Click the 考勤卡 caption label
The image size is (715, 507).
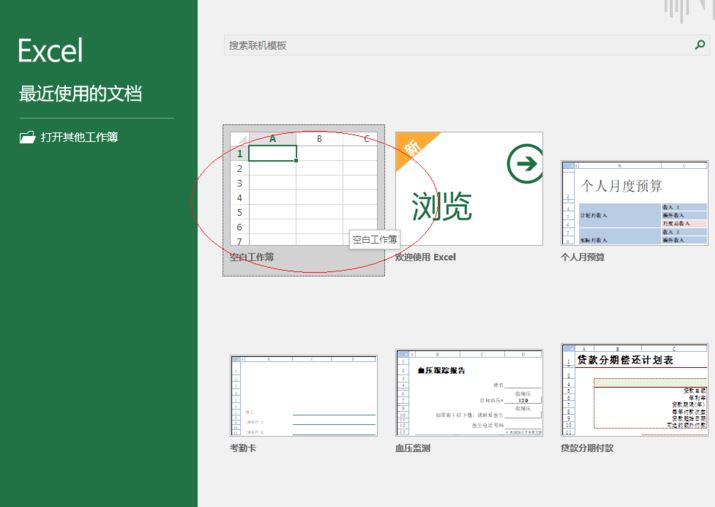[x=243, y=448]
